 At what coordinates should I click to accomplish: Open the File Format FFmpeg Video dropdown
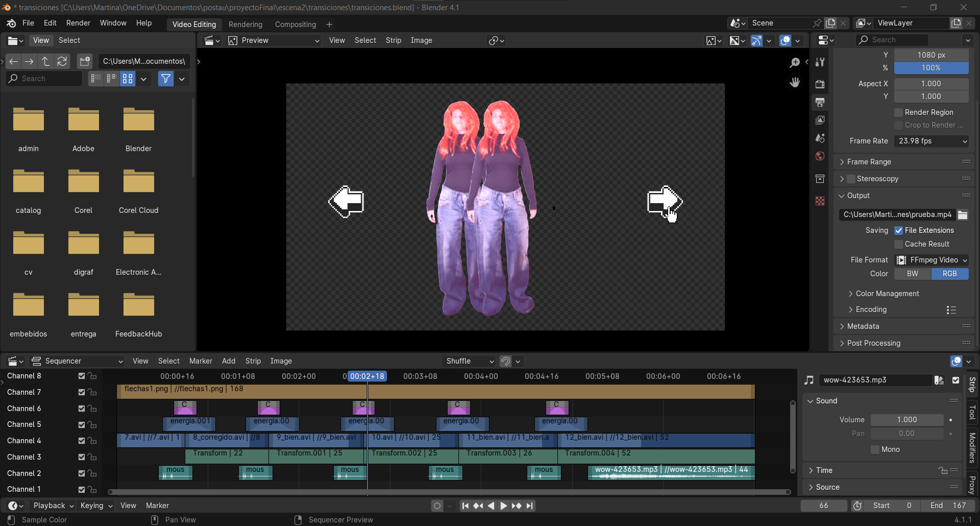[932, 260]
